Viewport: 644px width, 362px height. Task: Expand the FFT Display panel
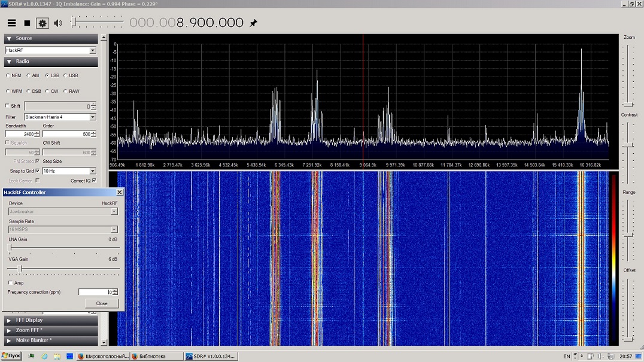pyautogui.click(x=51, y=320)
